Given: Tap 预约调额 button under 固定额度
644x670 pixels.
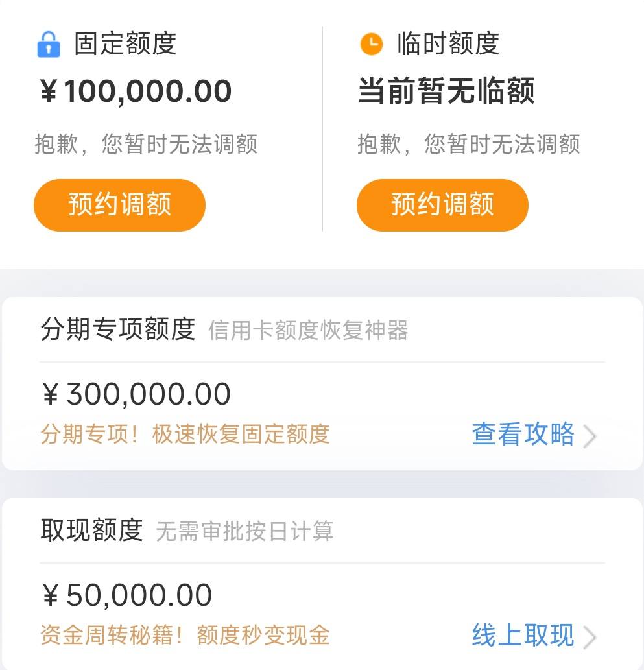Looking at the screenshot, I should (119, 205).
